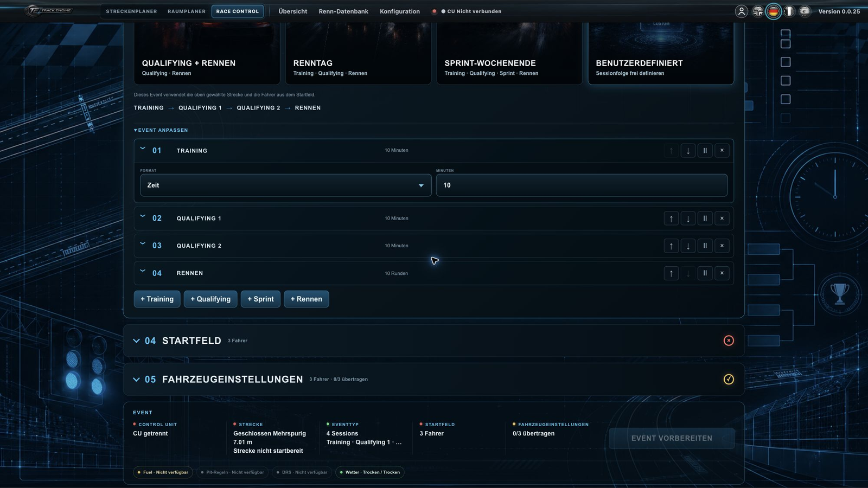The width and height of the screenshot is (868, 488).
Task: Switch to Streckenplaner tab
Action: (131, 11)
